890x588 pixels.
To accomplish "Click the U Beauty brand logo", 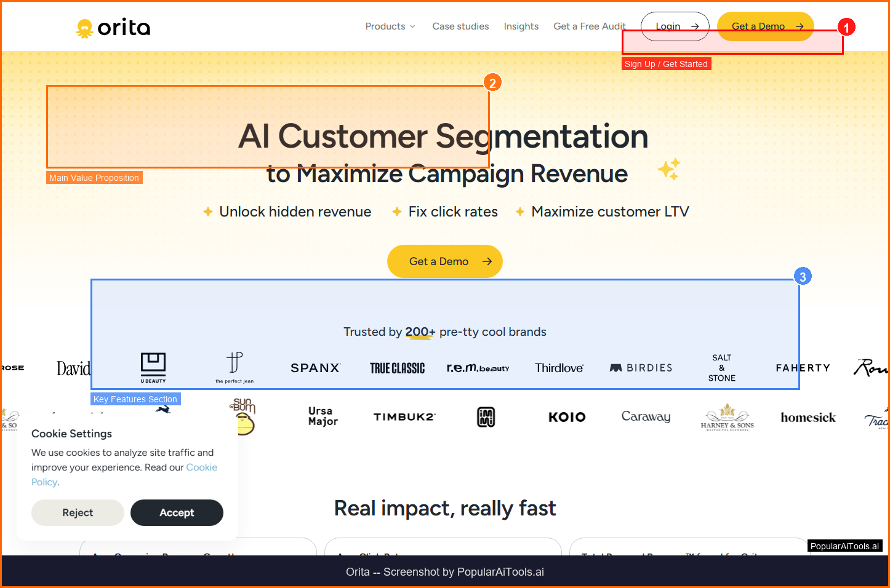I will (153, 367).
